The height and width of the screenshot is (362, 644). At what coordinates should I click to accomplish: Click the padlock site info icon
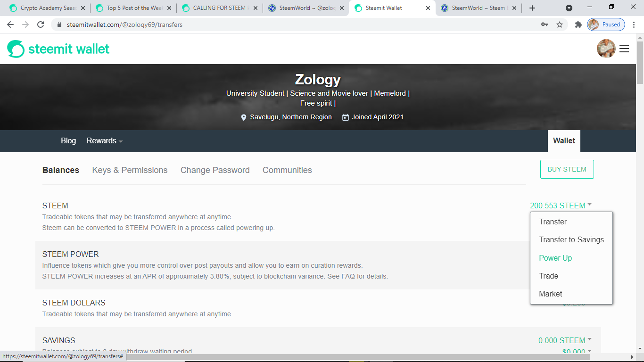tap(59, 25)
